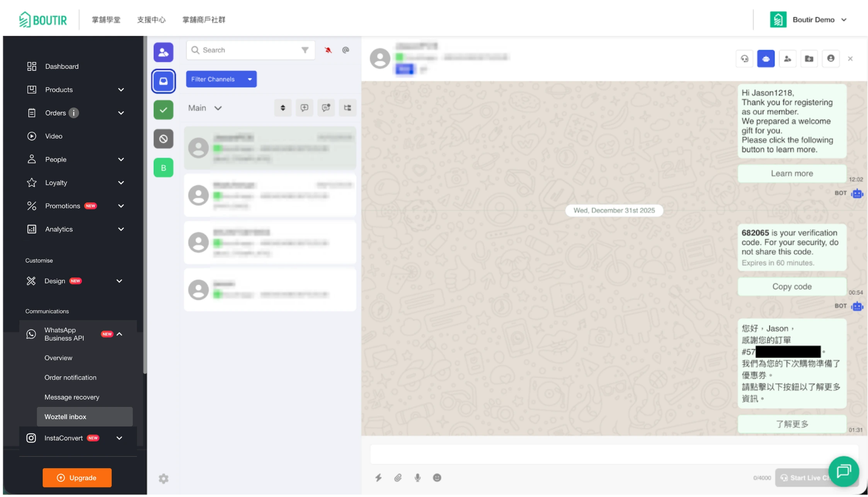Open the emoji picker
868x497 pixels.
437,478
